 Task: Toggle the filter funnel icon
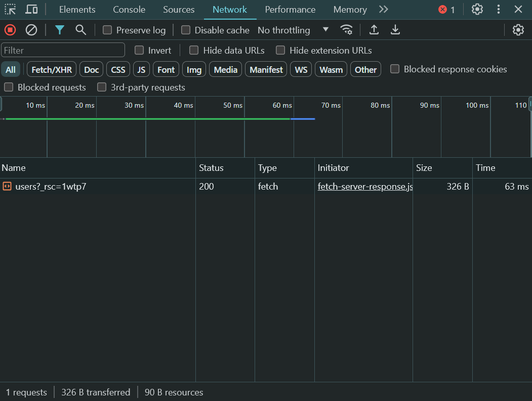(60, 30)
